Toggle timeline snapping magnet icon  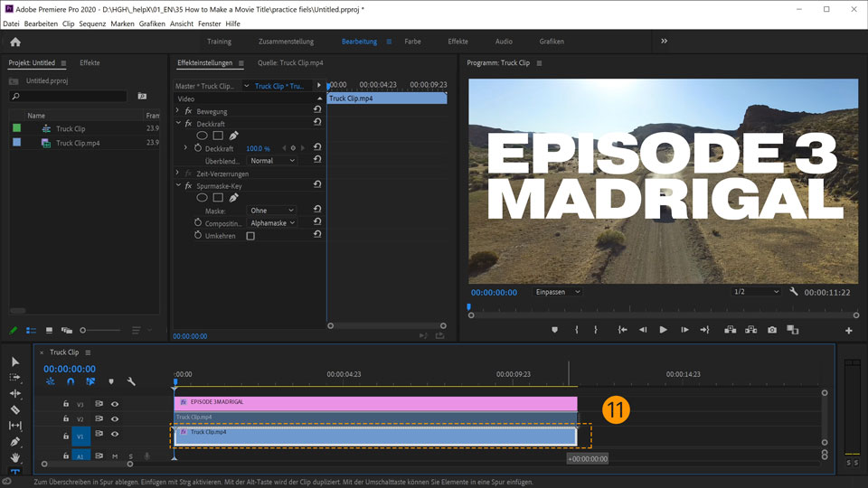coord(71,381)
